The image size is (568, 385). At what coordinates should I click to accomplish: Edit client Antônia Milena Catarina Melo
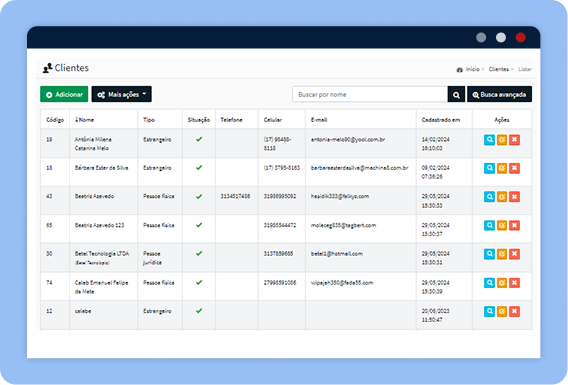coord(502,140)
